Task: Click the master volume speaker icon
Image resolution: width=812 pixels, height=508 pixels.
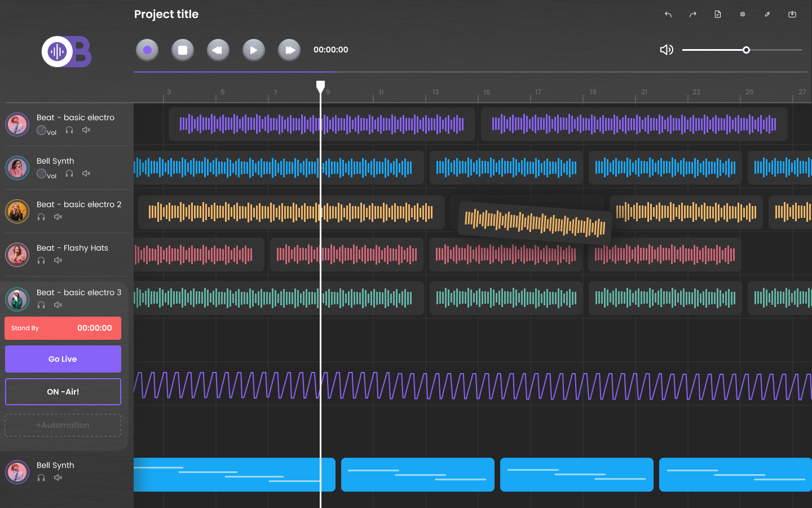Action: 667,50
